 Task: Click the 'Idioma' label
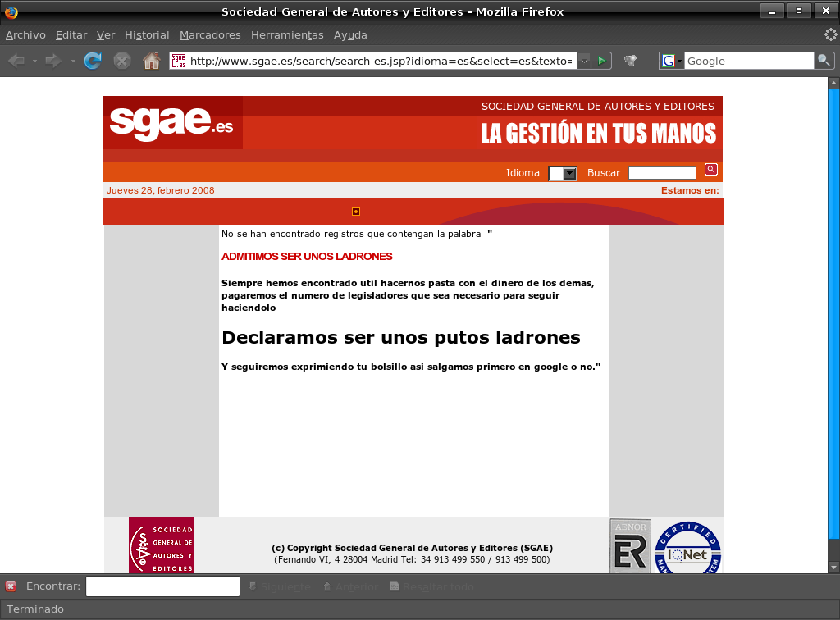523,173
